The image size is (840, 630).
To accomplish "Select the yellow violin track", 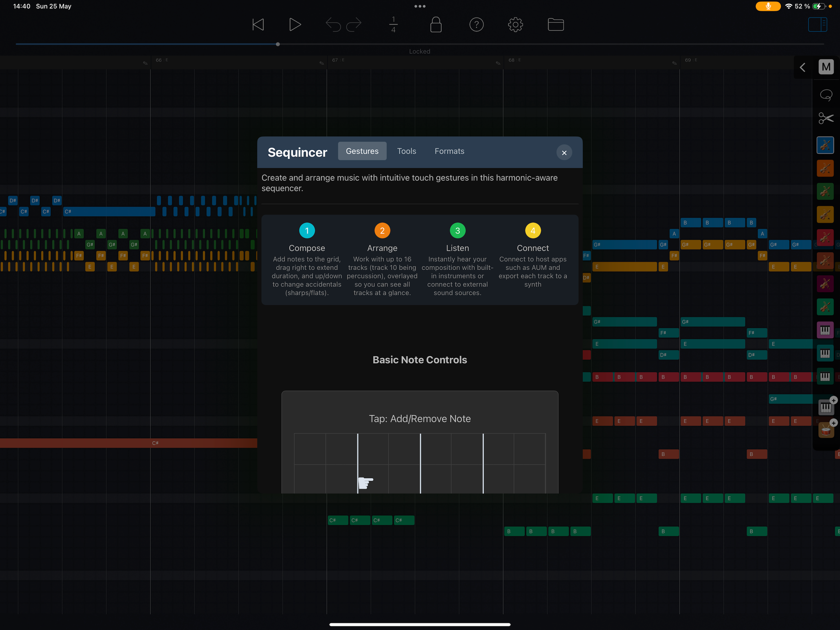I will click(825, 215).
